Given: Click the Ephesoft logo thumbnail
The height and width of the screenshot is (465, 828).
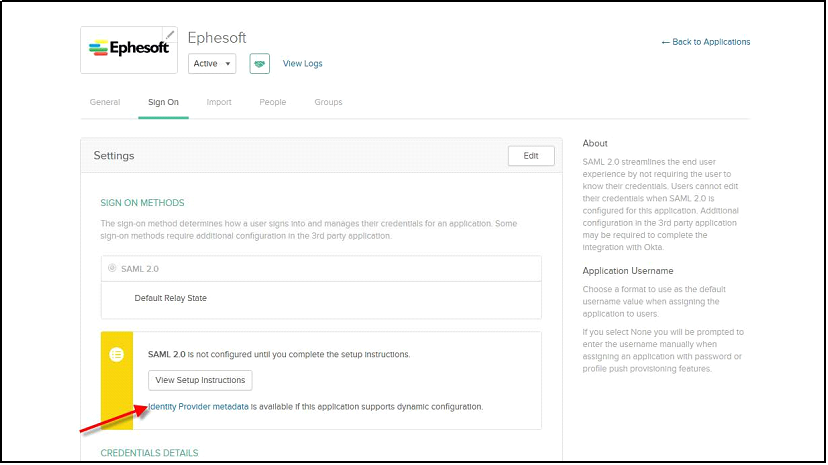Looking at the screenshot, I should (129, 50).
